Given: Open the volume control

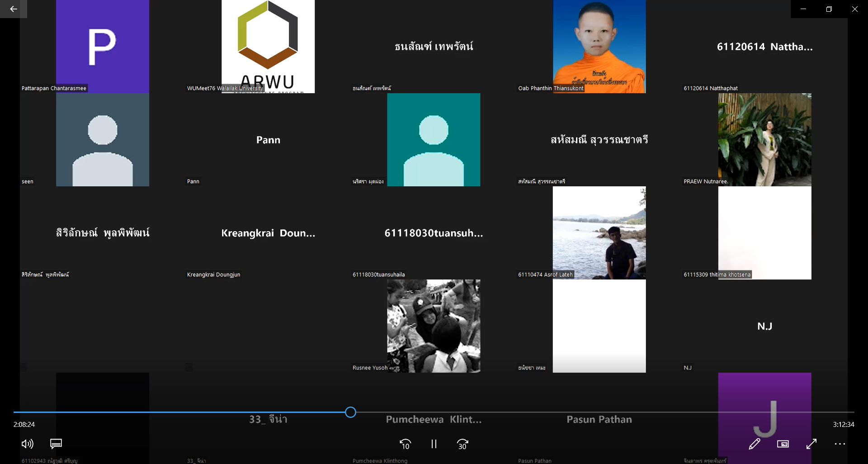Looking at the screenshot, I should (x=27, y=444).
